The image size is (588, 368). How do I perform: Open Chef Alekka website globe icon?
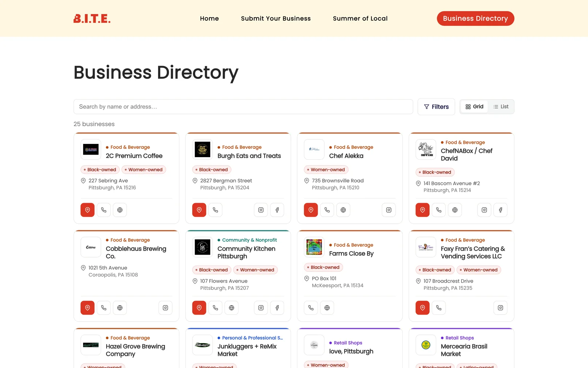coord(343,210)
